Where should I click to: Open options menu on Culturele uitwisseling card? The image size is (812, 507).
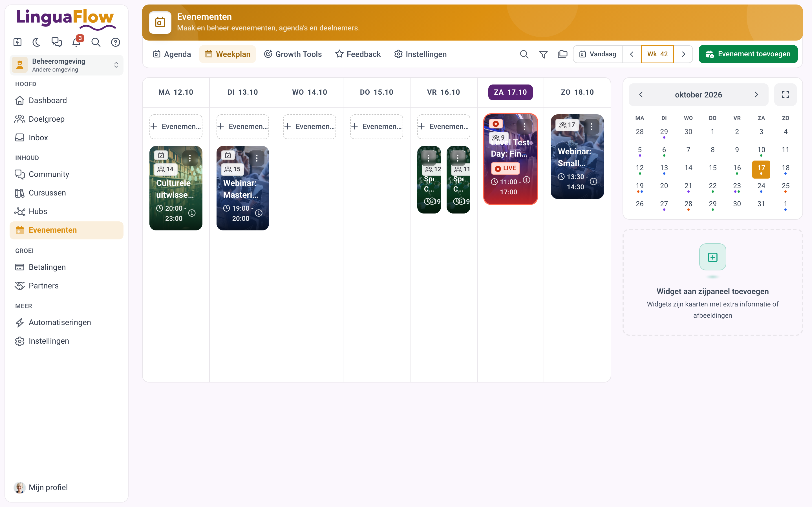190,158
